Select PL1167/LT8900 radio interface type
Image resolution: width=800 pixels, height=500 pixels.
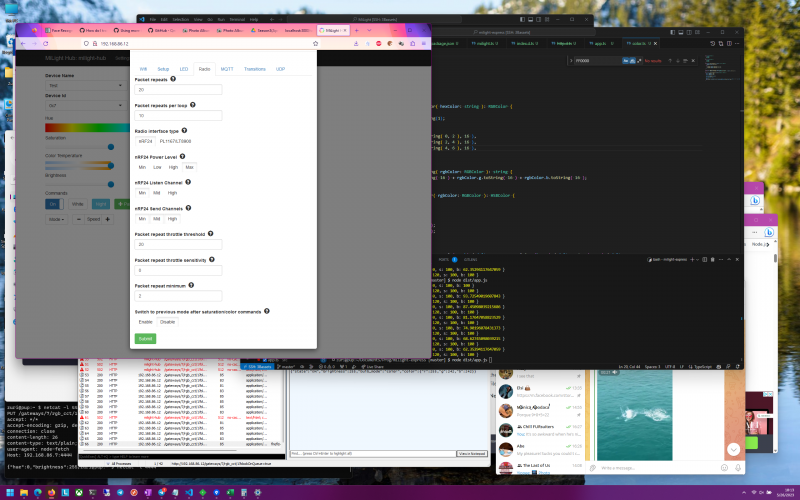coord(174,141)
